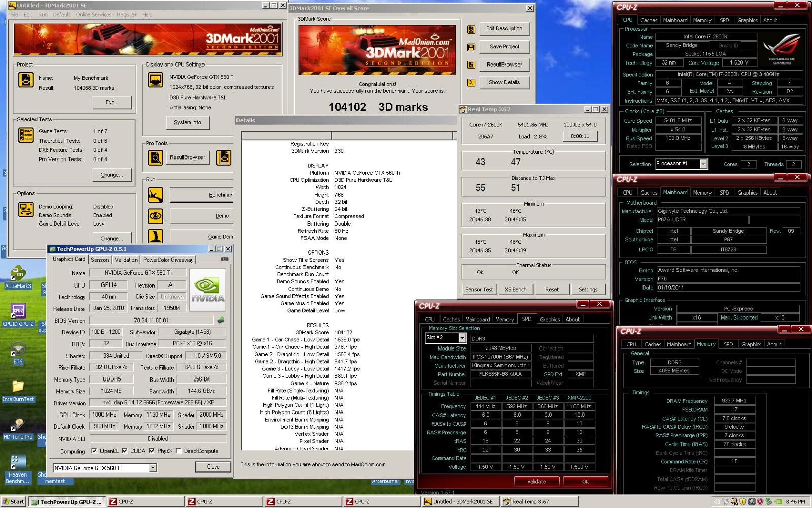Click the BIOS save icon in GPU-Z
Screen dimensions: 812x508
[221, 320]
